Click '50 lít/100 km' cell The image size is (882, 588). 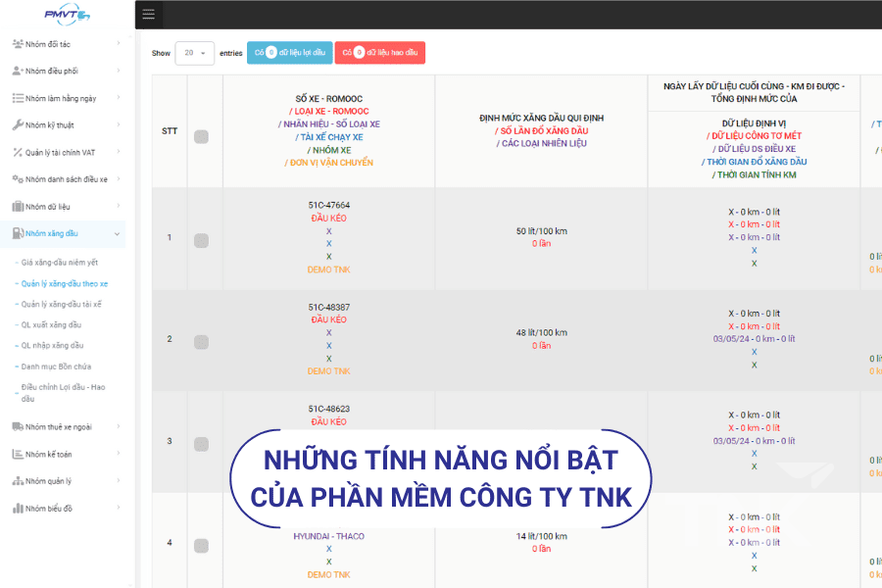click(542, 231)
